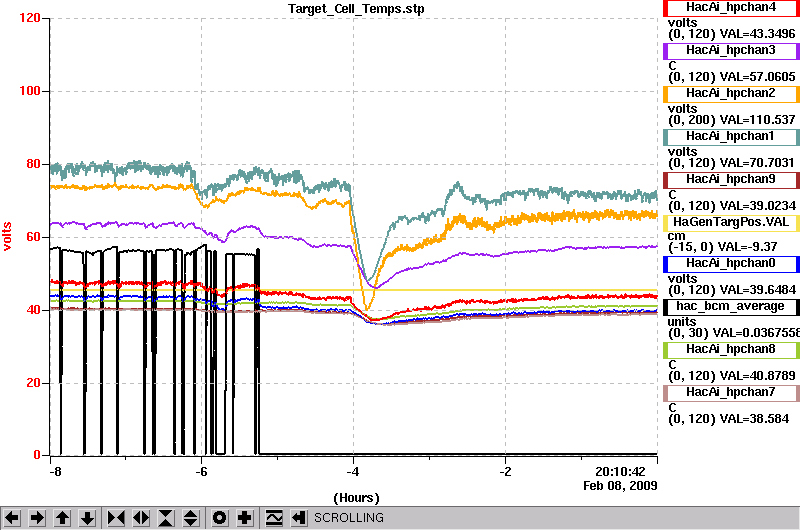Select the HacAi_hpchan7 legend entry
Screen dimensions: 800x530
click(x=731, y=393)
